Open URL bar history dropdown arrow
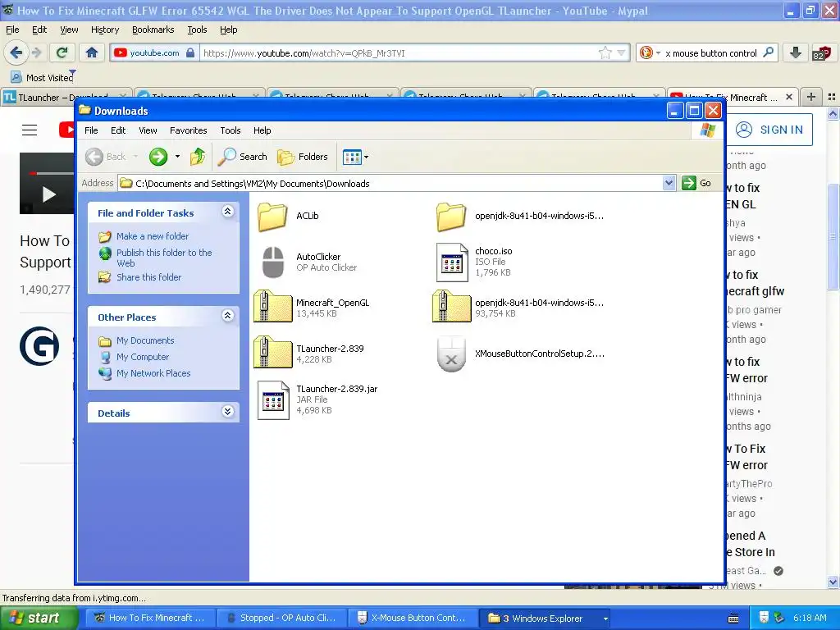 click(621, 52)
